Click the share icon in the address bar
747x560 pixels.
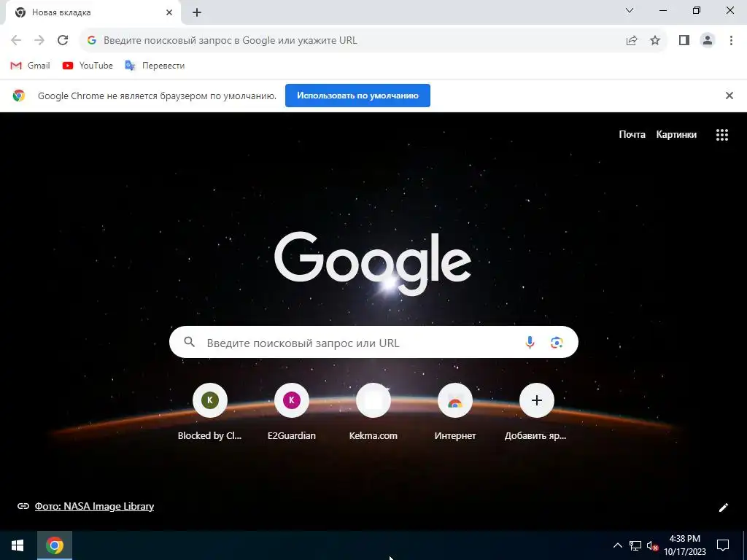pos(632,41)
